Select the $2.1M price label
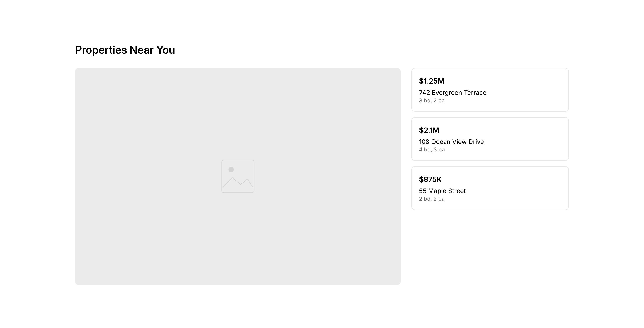 tap(429, 130)
